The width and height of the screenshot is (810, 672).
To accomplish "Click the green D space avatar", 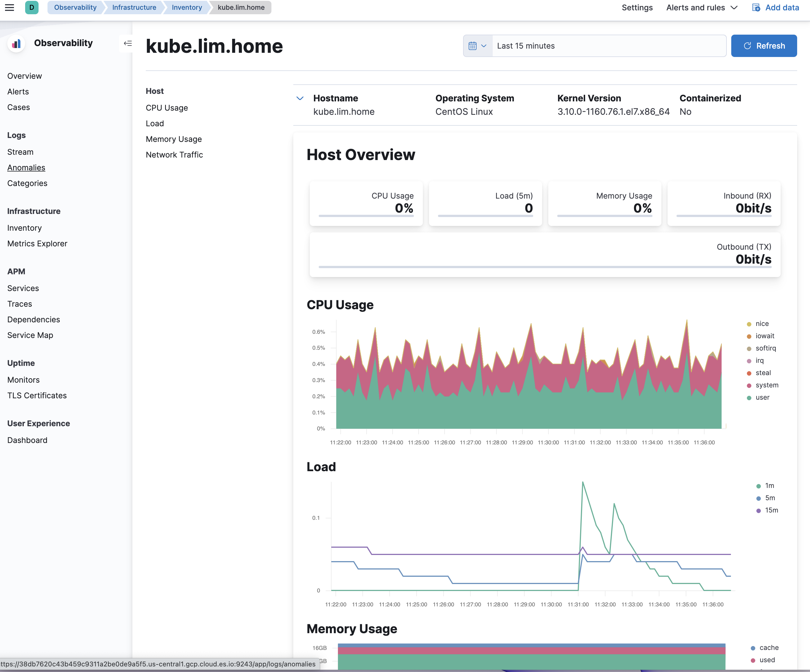I will coord(32,7).
